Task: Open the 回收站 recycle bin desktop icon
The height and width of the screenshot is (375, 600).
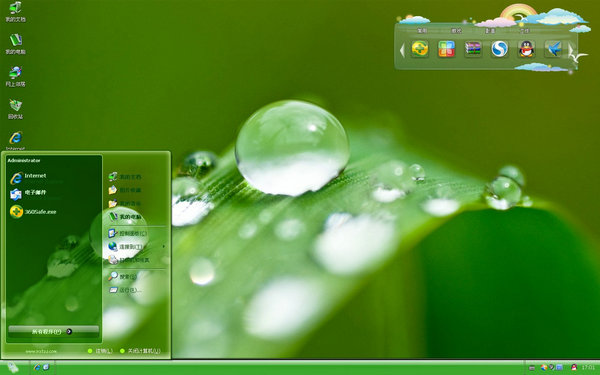Action: (15, 109)
